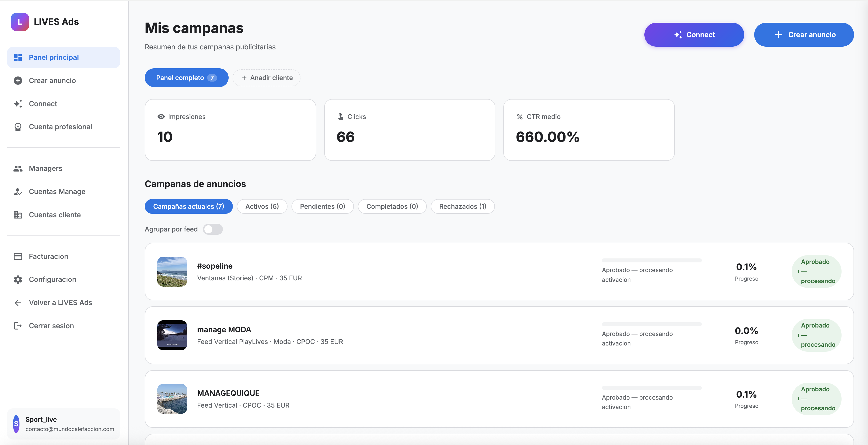
Task: Open the #sopeline campaign thumbnail
Action: (x=172, y=271)
